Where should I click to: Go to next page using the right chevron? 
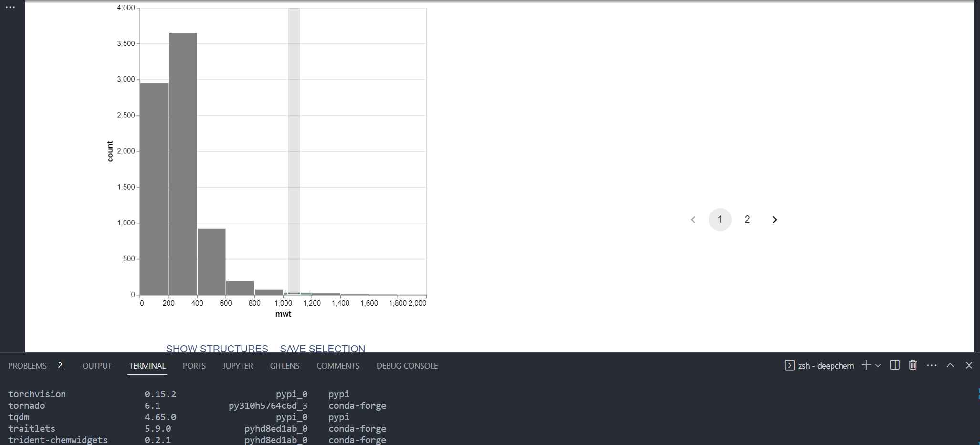pos(775,220)
